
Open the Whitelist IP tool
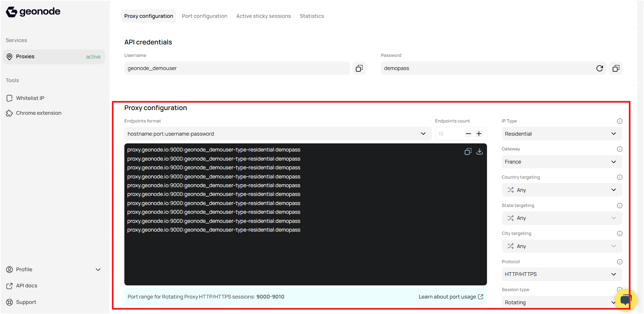point(30,98)
